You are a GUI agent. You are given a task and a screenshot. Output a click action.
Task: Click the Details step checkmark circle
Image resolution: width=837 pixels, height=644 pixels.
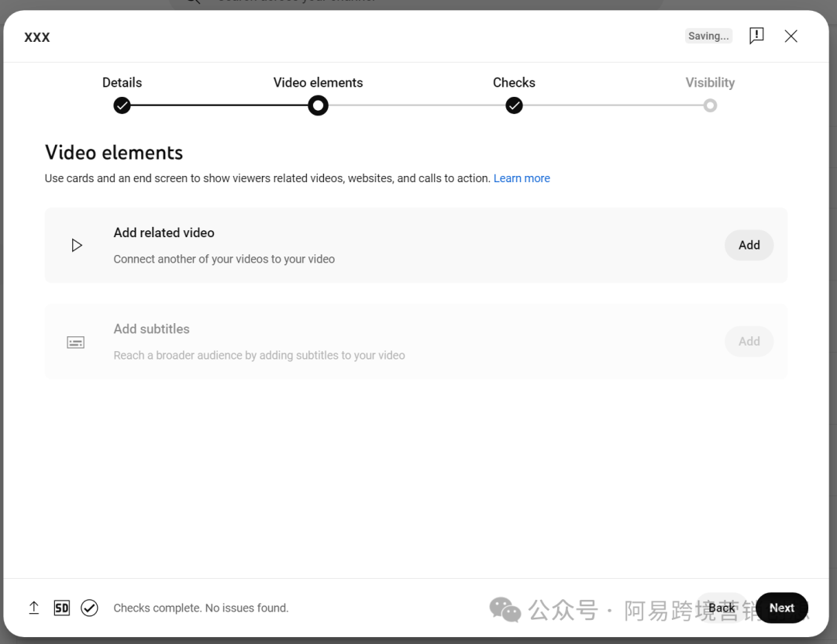(122, 105)
